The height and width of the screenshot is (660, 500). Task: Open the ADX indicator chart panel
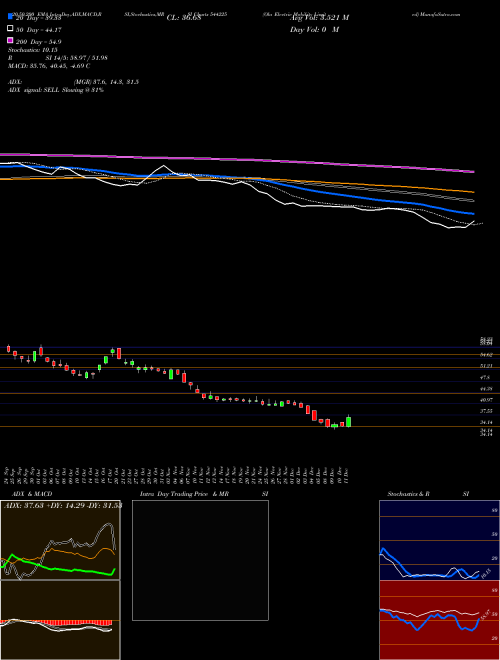point(60,540)
